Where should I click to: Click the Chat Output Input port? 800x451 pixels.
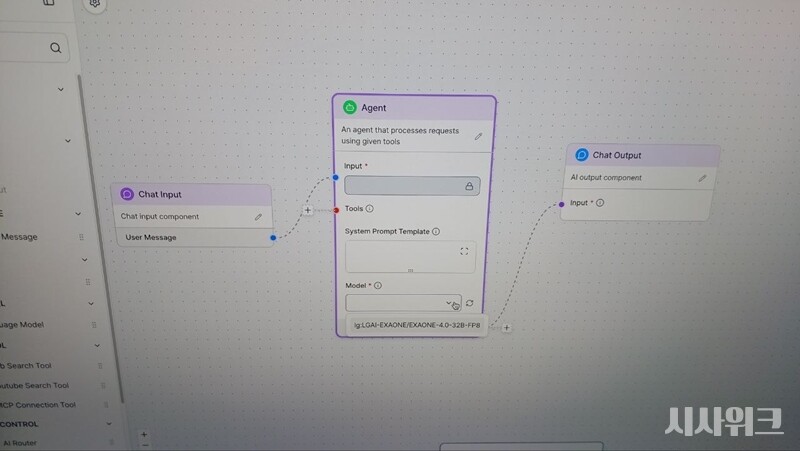pos(561,204)
